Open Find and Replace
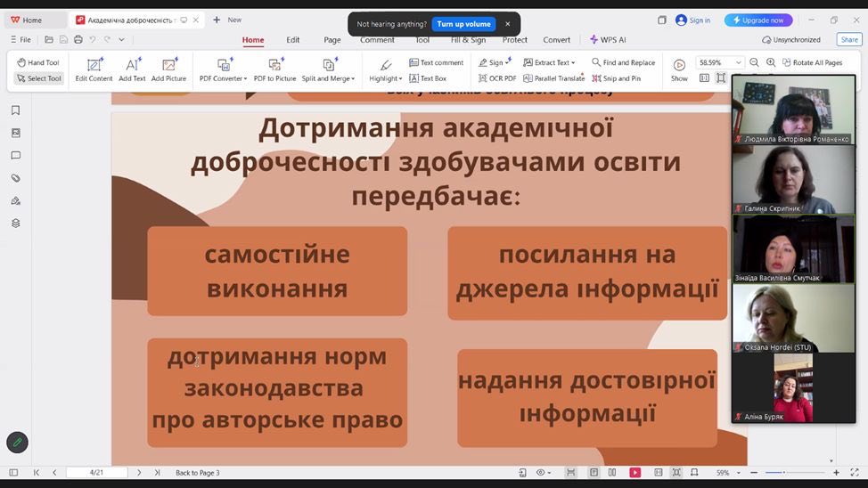This screenshot has width=868, height=488. pyautogui.click(x=623, y=62)
